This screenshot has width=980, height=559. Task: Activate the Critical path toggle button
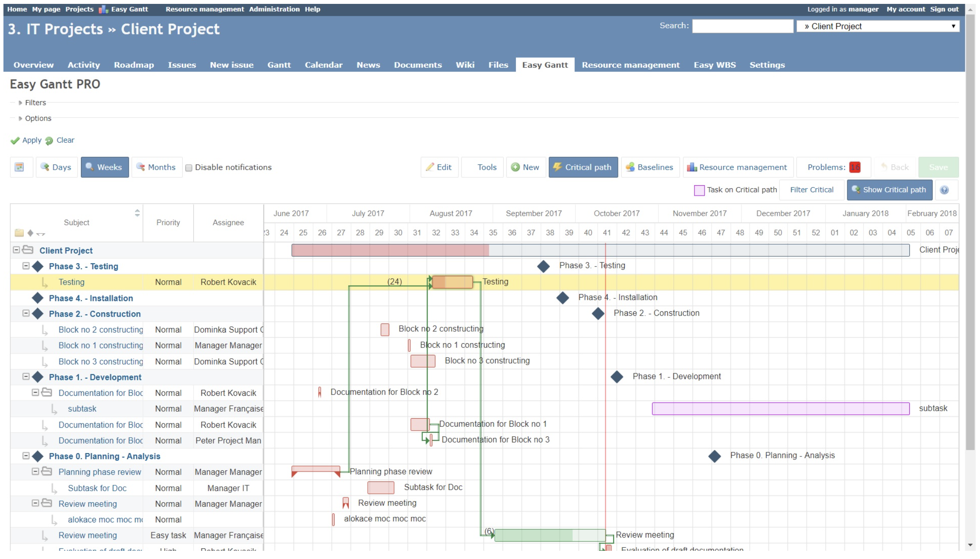point(583,167)
